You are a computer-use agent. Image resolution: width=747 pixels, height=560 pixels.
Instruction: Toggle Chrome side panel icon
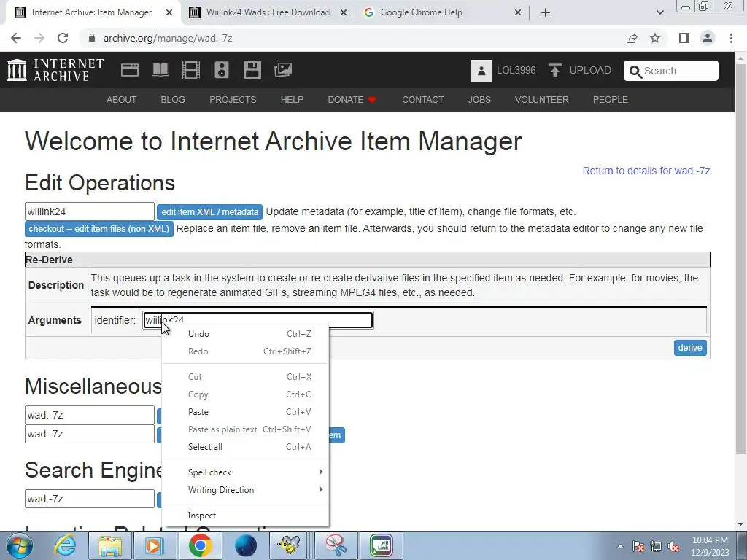coord(684,38)
